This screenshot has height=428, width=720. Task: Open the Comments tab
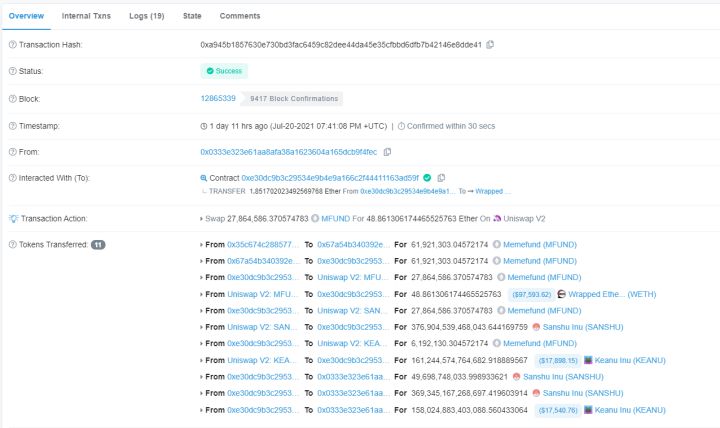click(x=240, y=16)
